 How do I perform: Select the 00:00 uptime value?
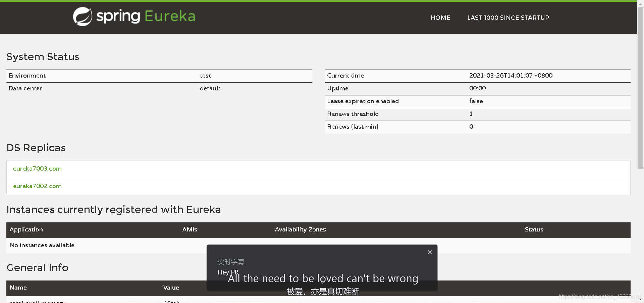pyautogui.click(x=477, y=88)
